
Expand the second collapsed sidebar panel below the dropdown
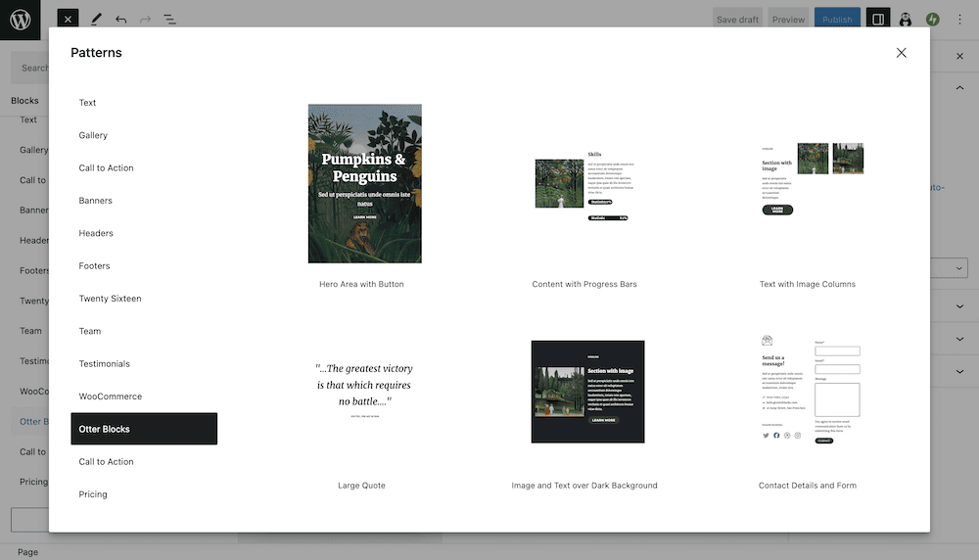point(959,339)
